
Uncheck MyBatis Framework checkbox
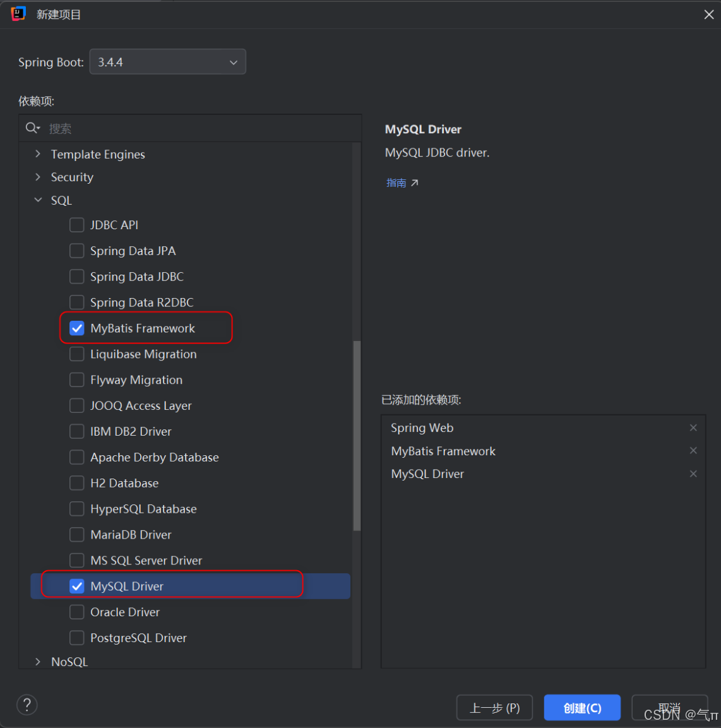tap(76, 328)
